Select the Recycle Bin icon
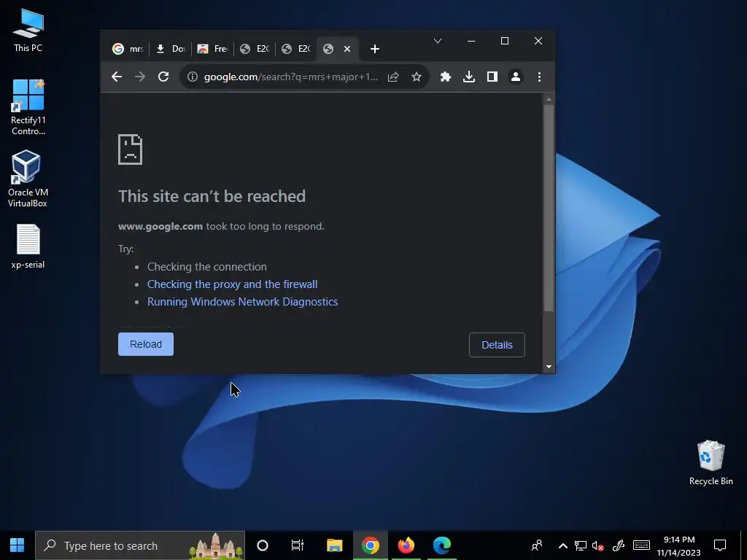 coord(711,462)
